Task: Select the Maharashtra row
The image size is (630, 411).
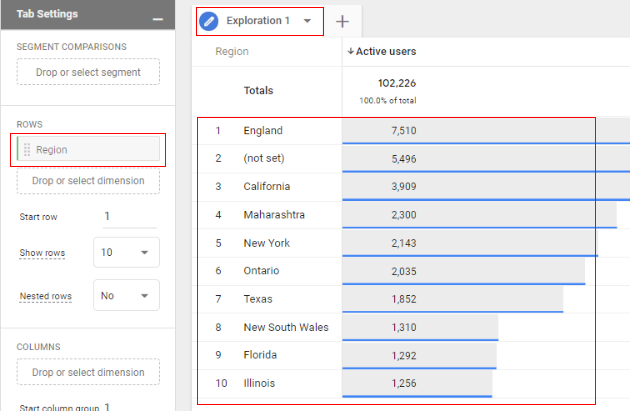Action: pyautogui.click(x=396, y=215)
